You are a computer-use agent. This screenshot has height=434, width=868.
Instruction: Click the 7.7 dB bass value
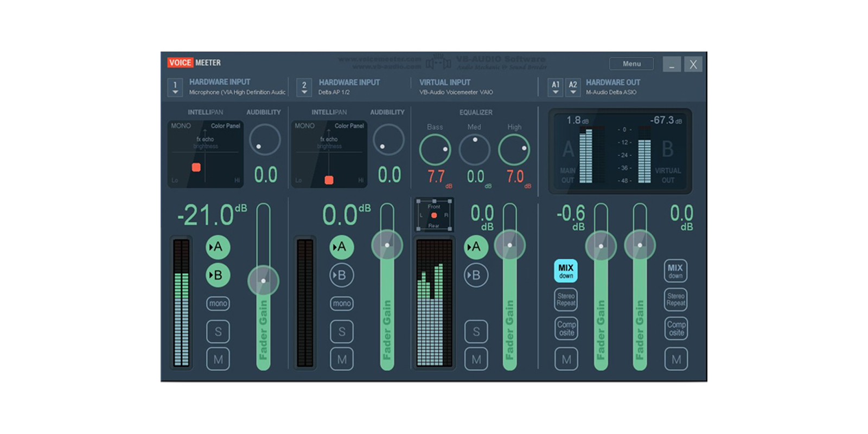[x=439, y=177]
